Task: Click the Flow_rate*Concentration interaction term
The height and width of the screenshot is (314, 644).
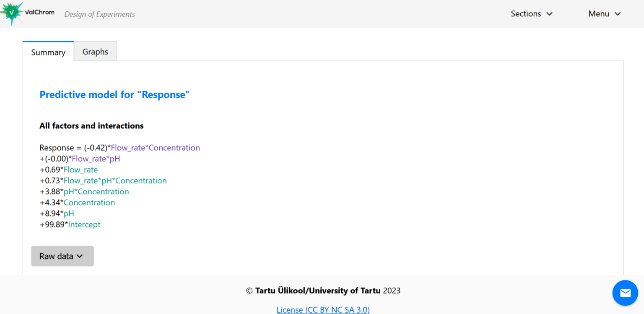Action: 155,147
